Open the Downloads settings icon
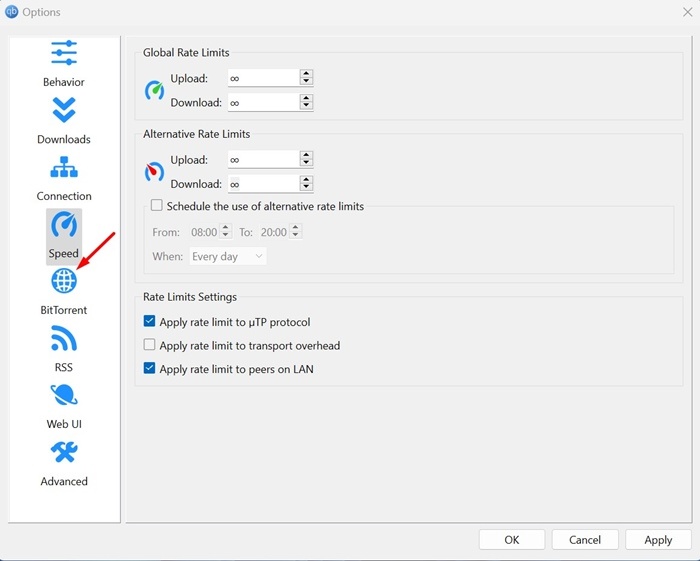 (64, 110)
